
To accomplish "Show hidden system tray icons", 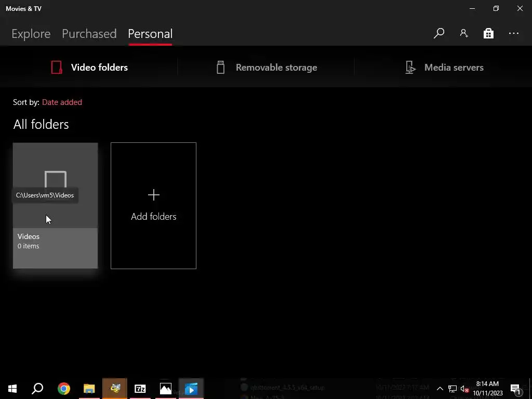I will [x=440, y=389].
